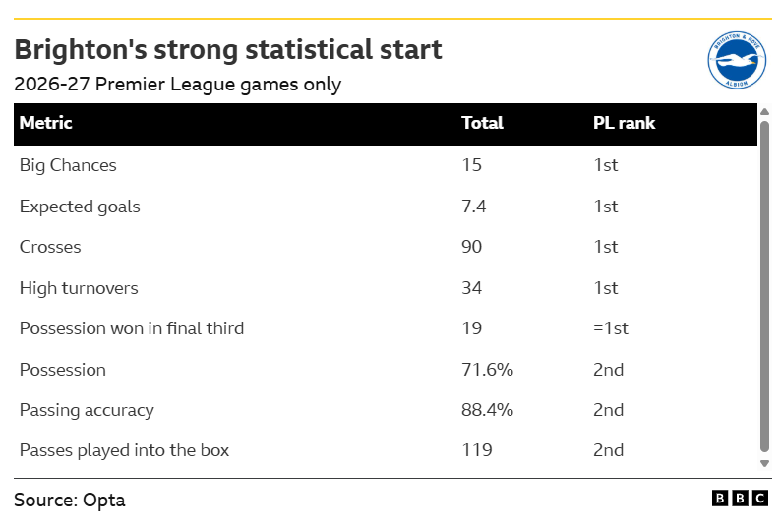The width and height of the screenshot is (781, 532).
Task: Click Passes played into the box row
Action: point(386,450)
